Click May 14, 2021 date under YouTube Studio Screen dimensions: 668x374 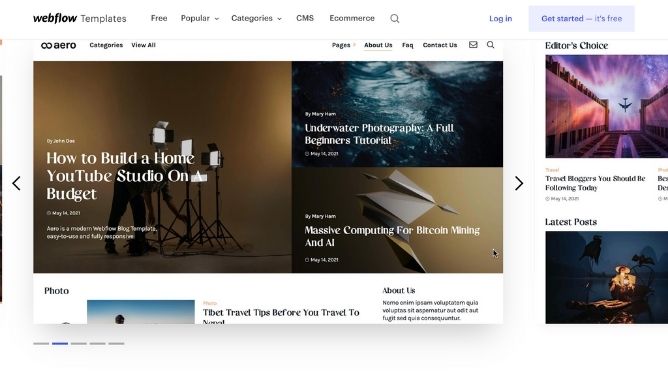[x=63, y=213]
